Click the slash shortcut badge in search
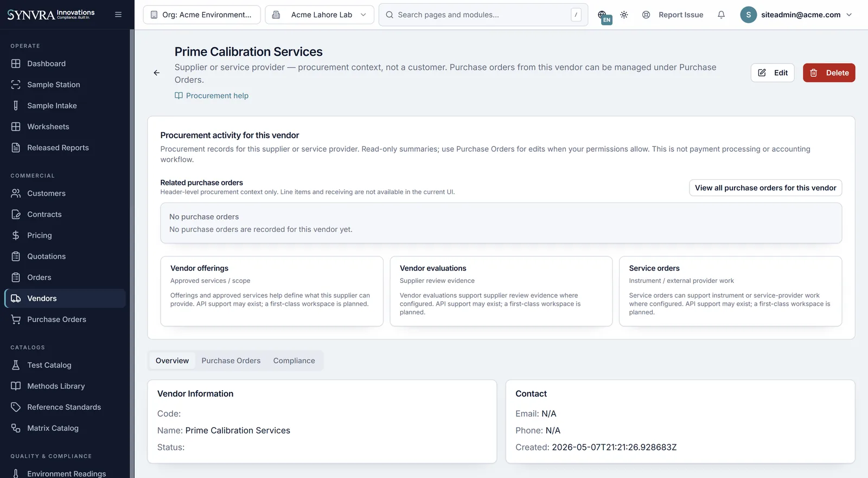The image size is (868, 478). [576, 15]
